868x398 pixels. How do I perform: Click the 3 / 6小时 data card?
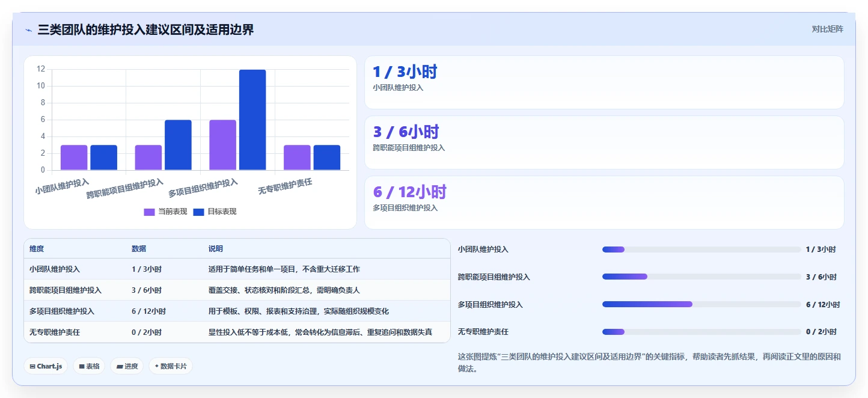604,142
